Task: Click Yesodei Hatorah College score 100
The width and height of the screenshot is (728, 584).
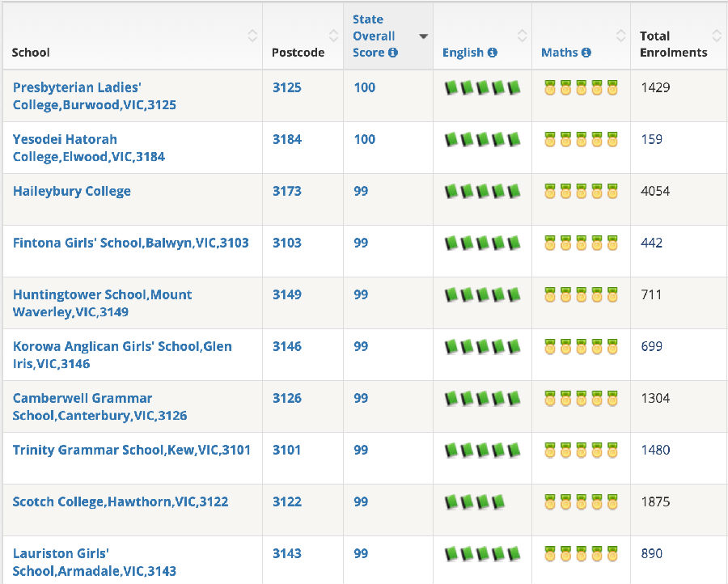Action: point(365,139)
